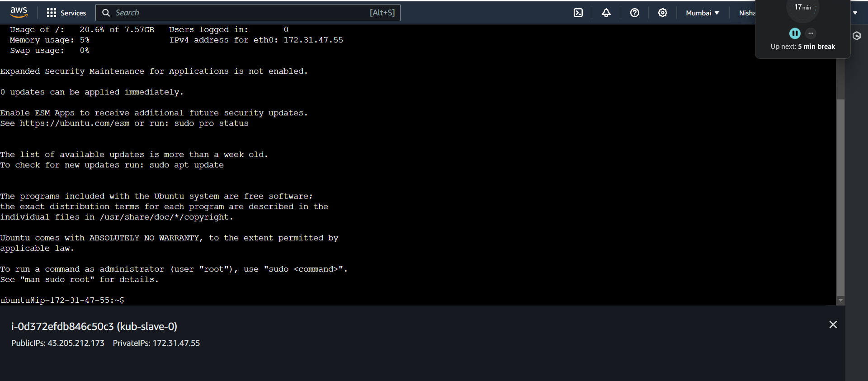This screenshot has width=868, height=381.
Task: Click the scrollbar down arrow
Action: (840, 300)
